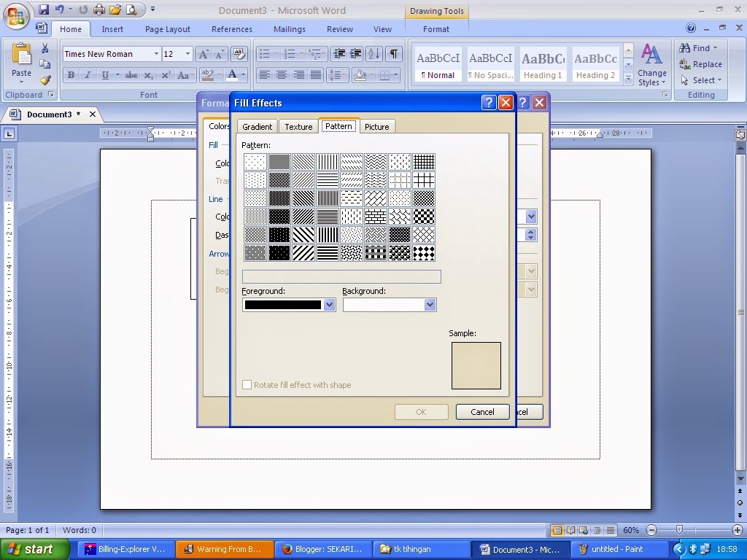Image resolution: width=747 pixels, height=560 pixels.
Task: Apply the Heading 1 style
Action: [543, 65]
